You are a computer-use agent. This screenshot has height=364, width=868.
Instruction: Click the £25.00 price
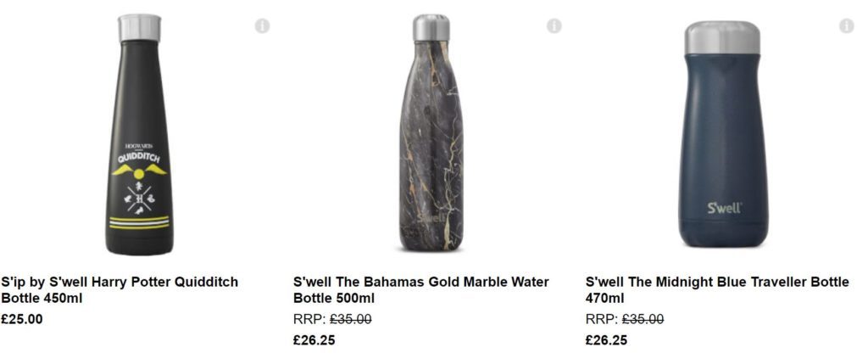pos(22,319)
